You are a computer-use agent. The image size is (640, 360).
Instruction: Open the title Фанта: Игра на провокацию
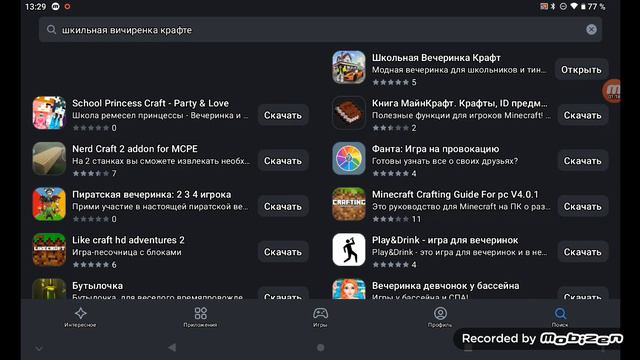tap(435, 149)
